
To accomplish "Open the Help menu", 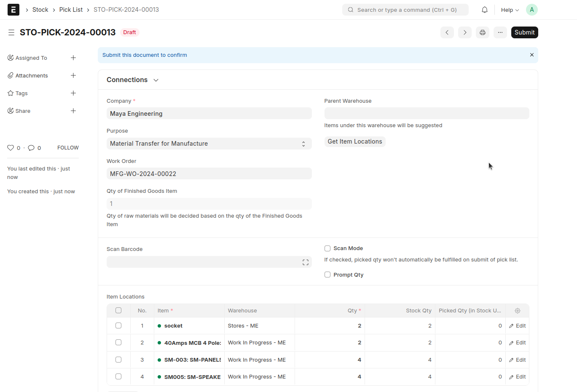I will click(x=509, y=10).
